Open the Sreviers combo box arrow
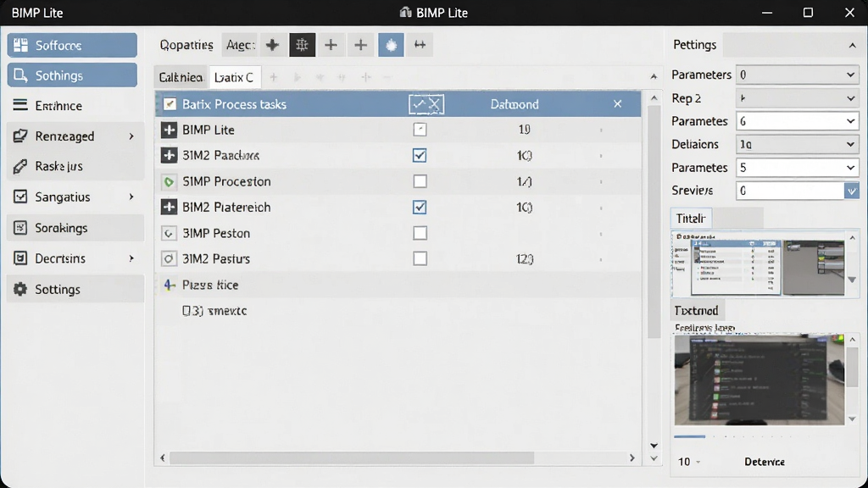The width and height of the screenshot is (868, 488). [851, 191]
